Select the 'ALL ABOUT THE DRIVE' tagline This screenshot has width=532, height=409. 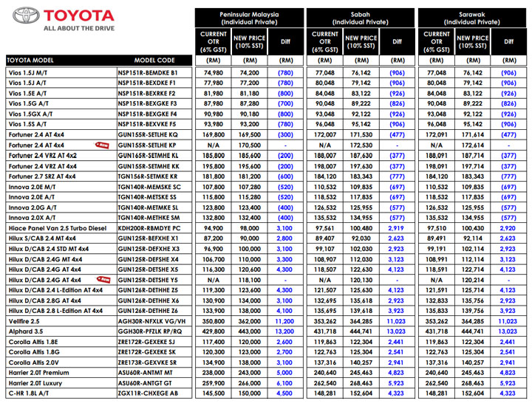pyautogui.click(x=79, y=29)
